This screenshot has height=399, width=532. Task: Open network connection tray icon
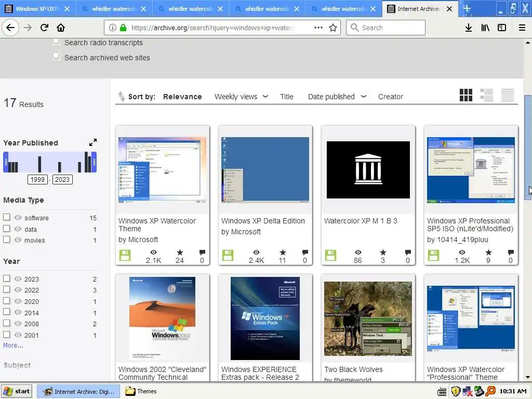467,391
